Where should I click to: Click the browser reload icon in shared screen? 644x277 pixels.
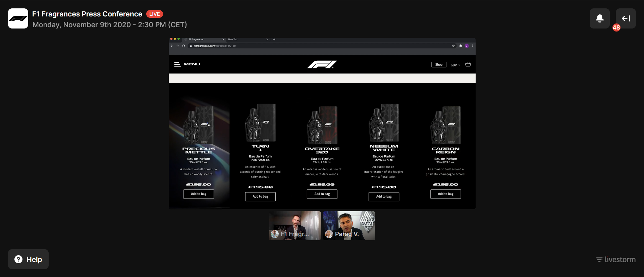[183, 46]
